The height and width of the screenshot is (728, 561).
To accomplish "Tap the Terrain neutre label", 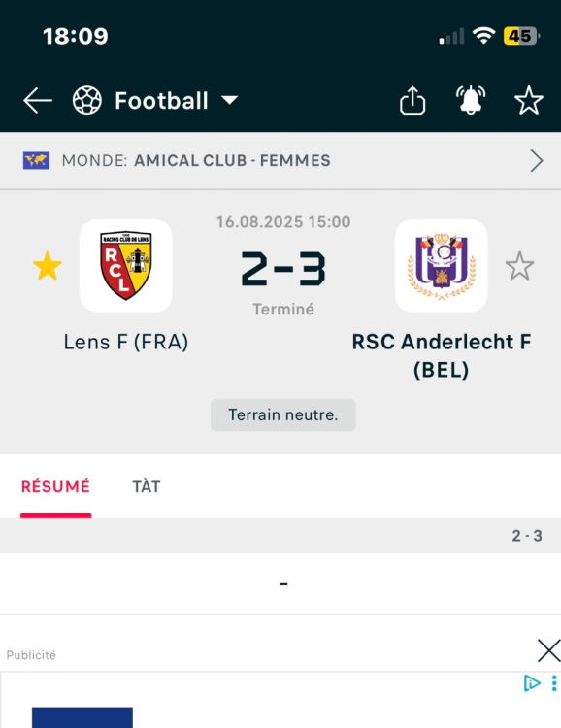I will (x=283, y=414).
